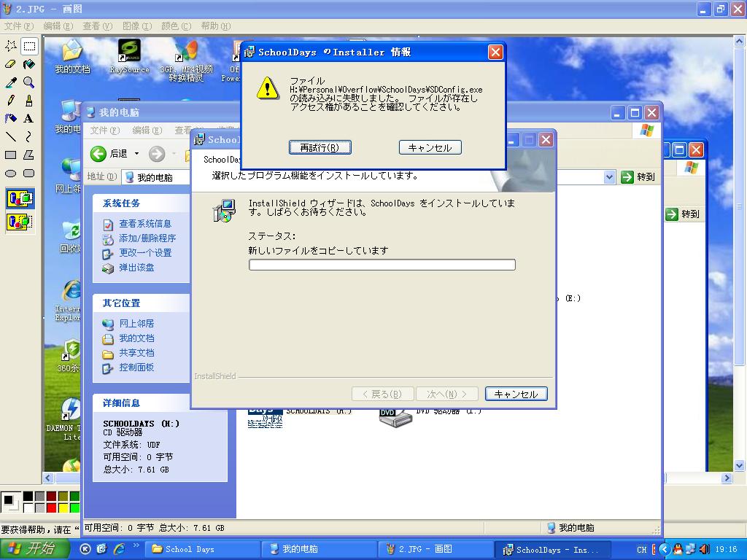Open 网上邻居 under 其它位置
This screenshot has height=560, width=747.
pyautogui.click(x=136, y=324)
